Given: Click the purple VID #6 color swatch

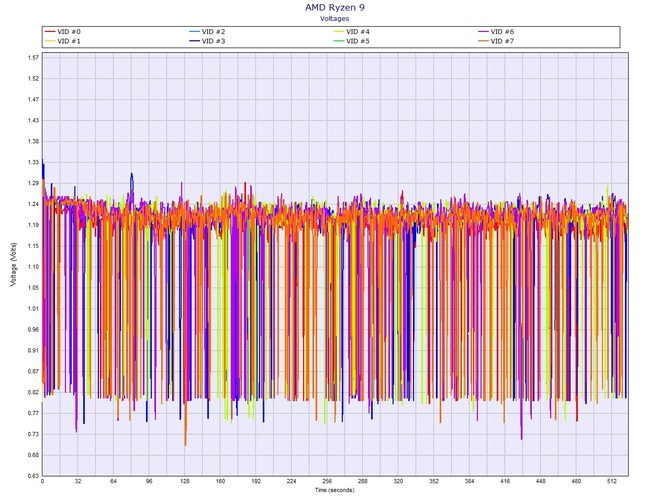Looking at the screenshot, I should [x=483, y=32].
